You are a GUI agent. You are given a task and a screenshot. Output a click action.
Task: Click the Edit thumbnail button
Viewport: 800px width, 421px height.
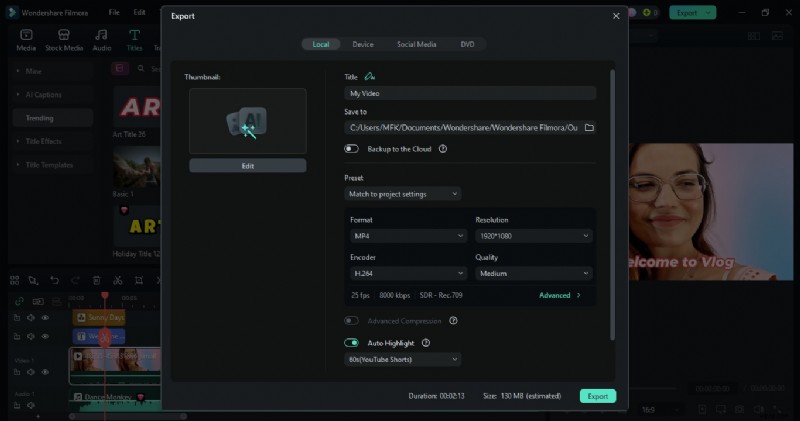(x=248, y=166)
